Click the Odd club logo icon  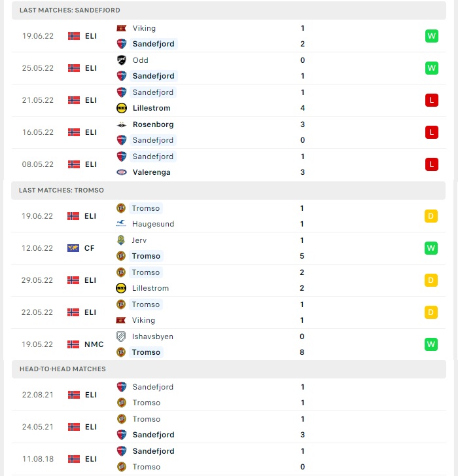(121, 60)
